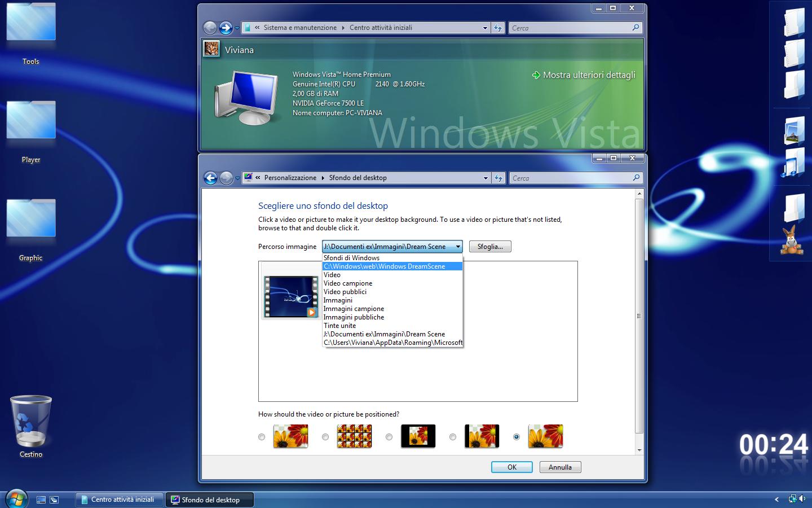This screenshot has height=508, width=812.
Task: Click the refresh button beside the Personalizzazione address bar
Action: point(498,178)
